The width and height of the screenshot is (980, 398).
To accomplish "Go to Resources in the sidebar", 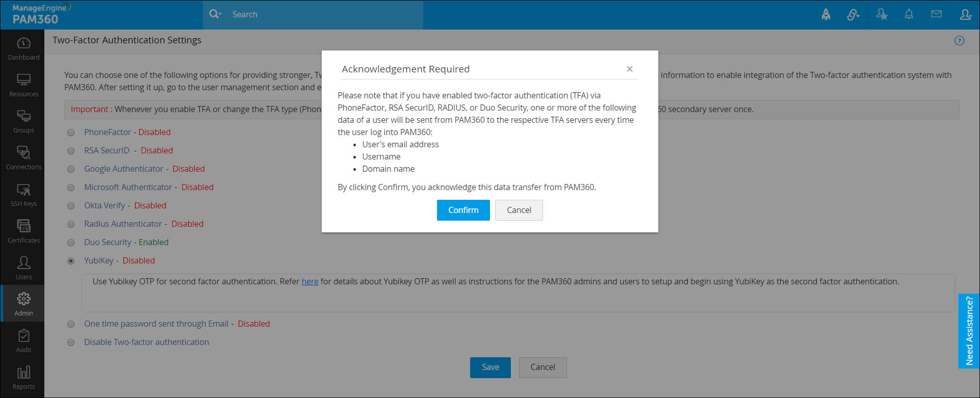I will click(23, 85).
